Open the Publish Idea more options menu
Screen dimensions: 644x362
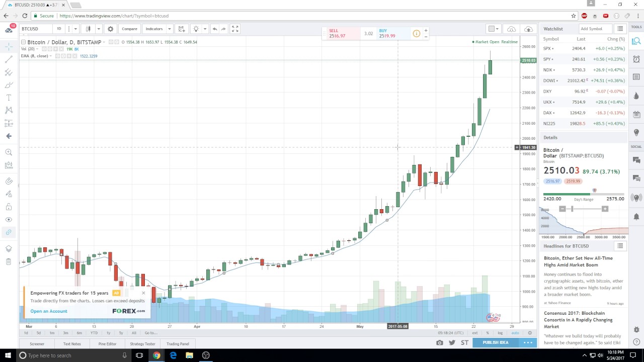pos(528,342)
